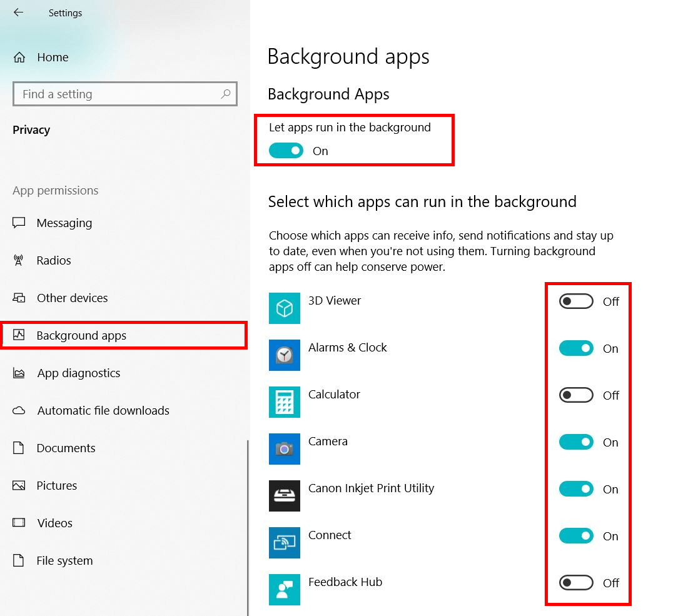678x616 pixels.
Task: Switch off Connect background toggle
Action: click(576, 535)
